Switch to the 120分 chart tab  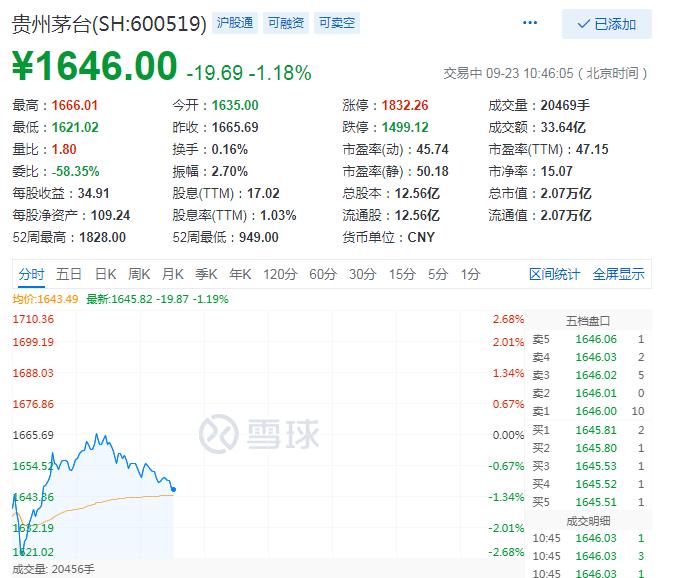coord(281,274)
